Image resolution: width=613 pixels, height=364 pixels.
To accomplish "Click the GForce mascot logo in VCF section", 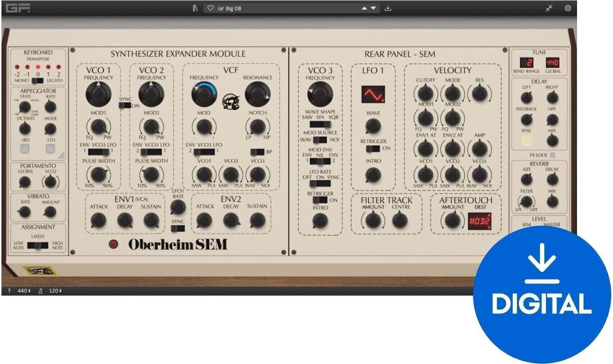I will (x=231, y=102).
